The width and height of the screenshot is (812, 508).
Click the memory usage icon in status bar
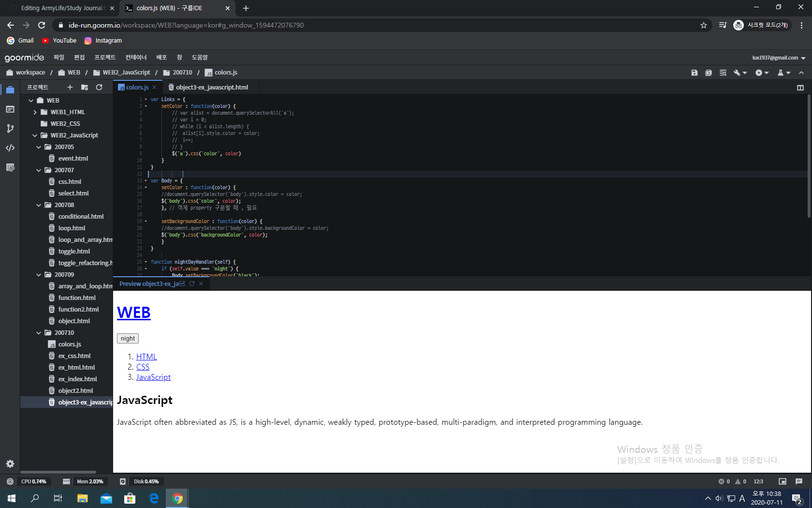pyautogui.click(x=67, y=481)
